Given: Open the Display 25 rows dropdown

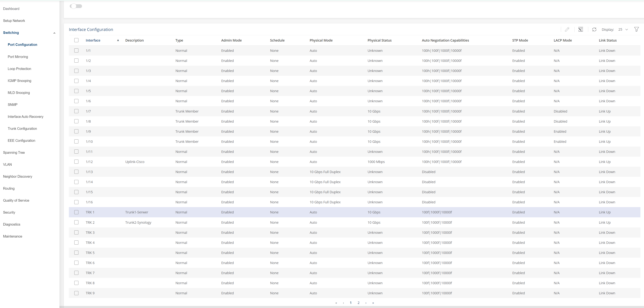Looking at the screenshot, I should (x=623, y=30).
